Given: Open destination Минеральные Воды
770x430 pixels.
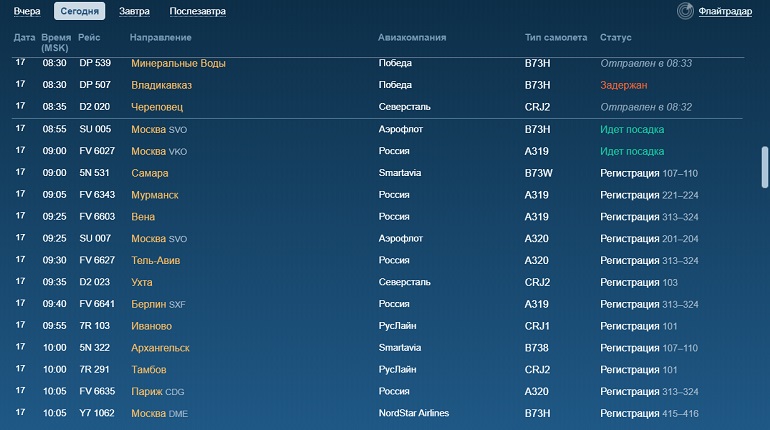Looking at the screenshot, I should point(178,63).
